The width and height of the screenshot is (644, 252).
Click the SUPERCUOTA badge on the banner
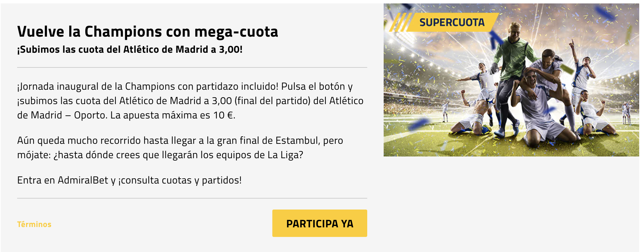click(x=452, y=23)
